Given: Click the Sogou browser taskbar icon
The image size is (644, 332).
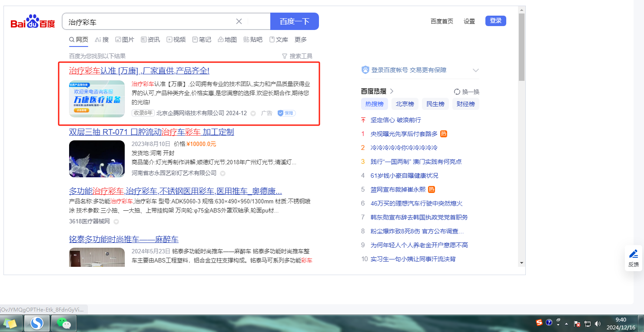Looking at the screenshot, I should pos(37,323).
